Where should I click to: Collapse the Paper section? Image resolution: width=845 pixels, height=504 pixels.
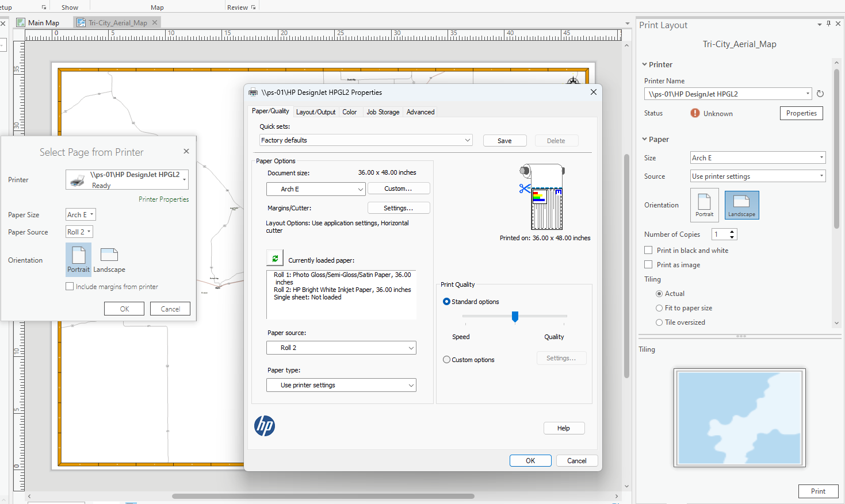point(645,139)
